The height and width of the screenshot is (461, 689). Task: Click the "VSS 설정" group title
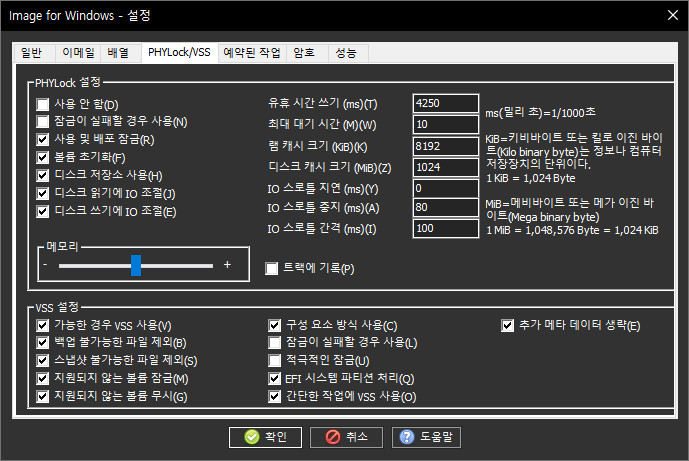57,307
